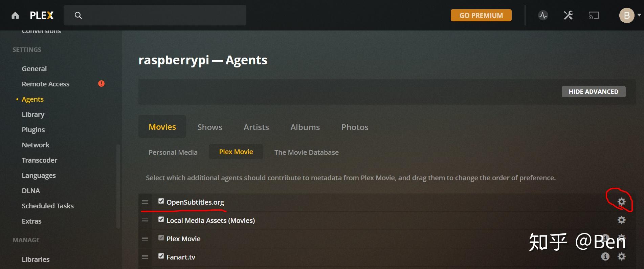Open settings wrench and screwdriver icon
The width and height of the screenshot is (644, 269).
[x=568, y=16]
